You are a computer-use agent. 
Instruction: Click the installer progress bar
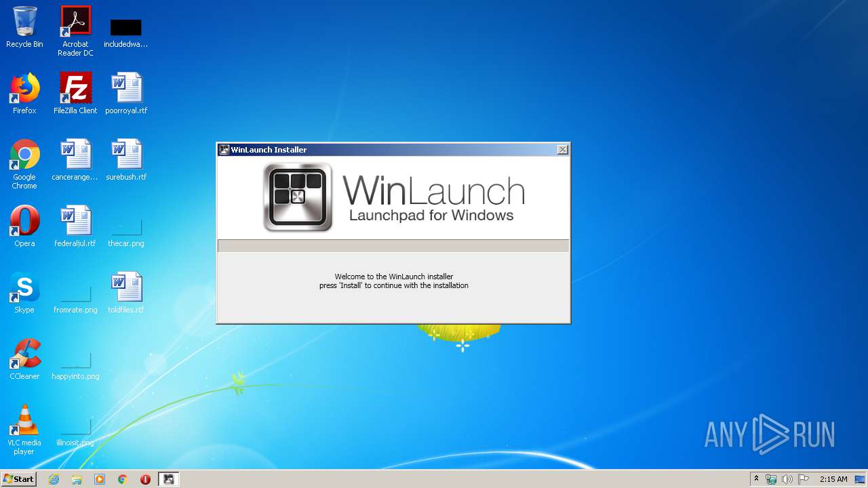(x=393, y=245)
